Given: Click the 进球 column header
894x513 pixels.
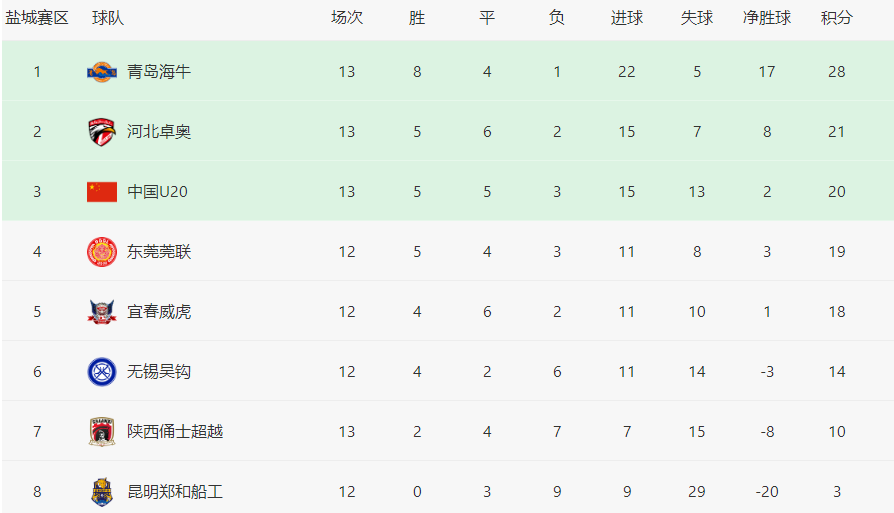Looking at the screenshot, I should [x=627, y=18].
